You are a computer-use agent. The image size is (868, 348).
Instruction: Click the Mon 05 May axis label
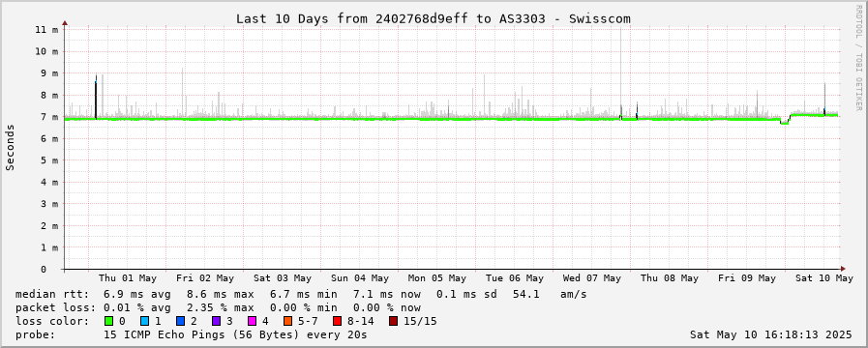coord(437,278)
